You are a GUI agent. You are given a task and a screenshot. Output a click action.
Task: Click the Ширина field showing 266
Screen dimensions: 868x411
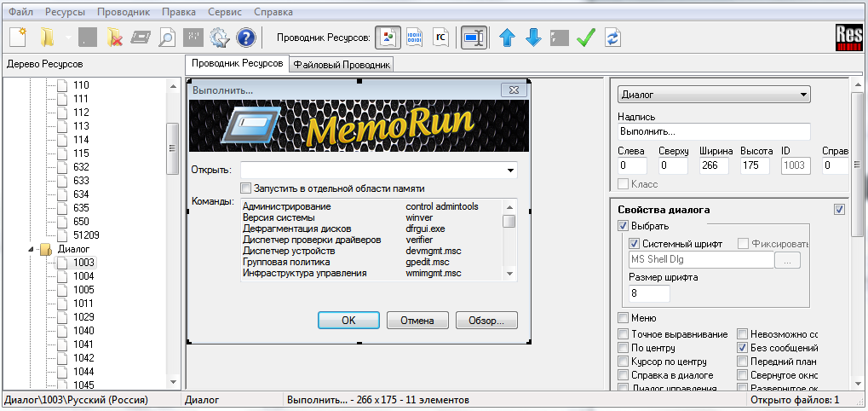pyautogui.click(x=714, y=165)
